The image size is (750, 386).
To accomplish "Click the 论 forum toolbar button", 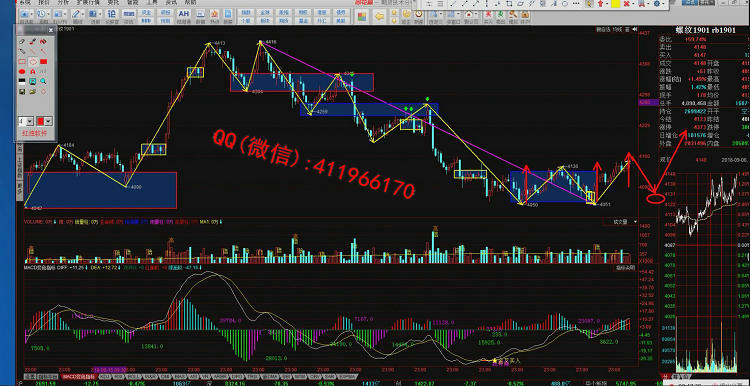I will click(111, 14).
